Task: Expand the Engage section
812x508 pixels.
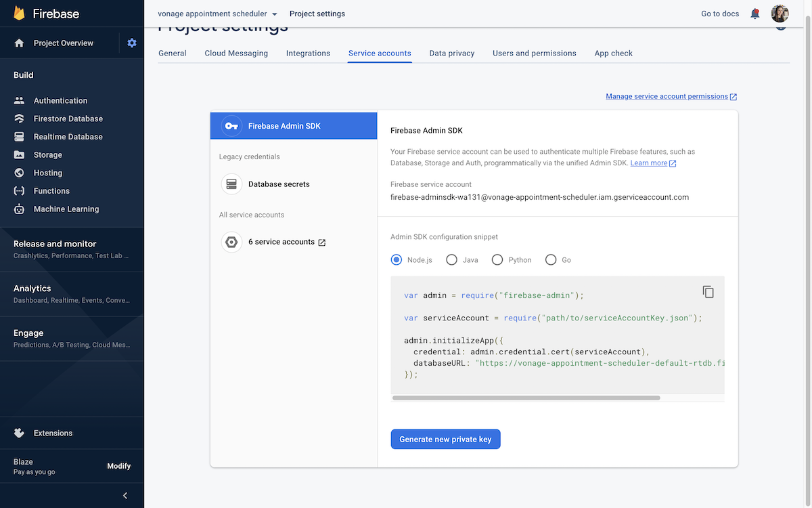Action: tap(72, 338)
